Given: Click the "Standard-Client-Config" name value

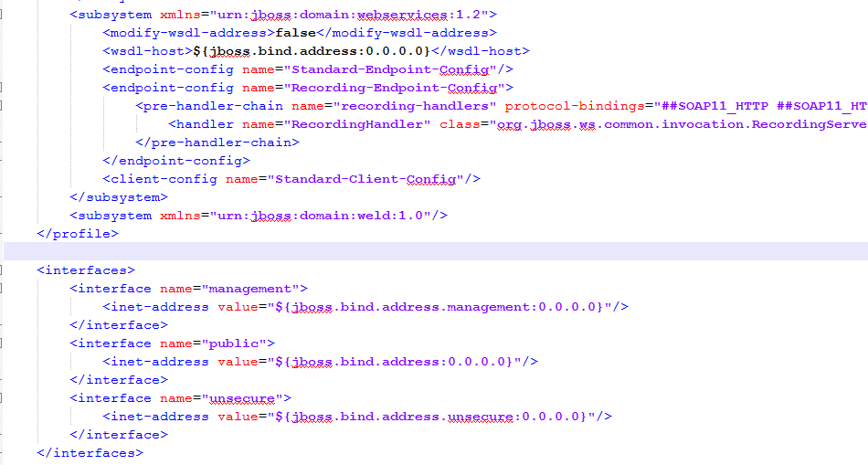Looking at the screenshot, I should click(x=365, y=179).
